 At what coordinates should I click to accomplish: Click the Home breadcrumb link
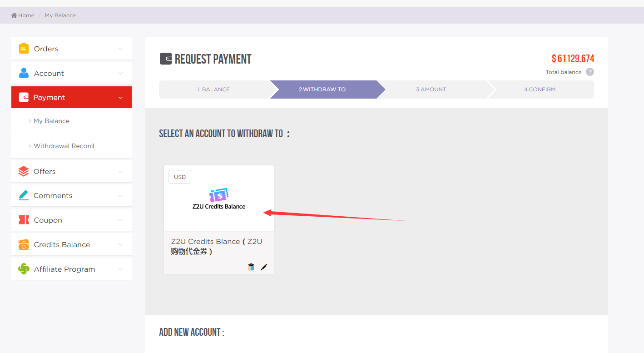(23, 15)
